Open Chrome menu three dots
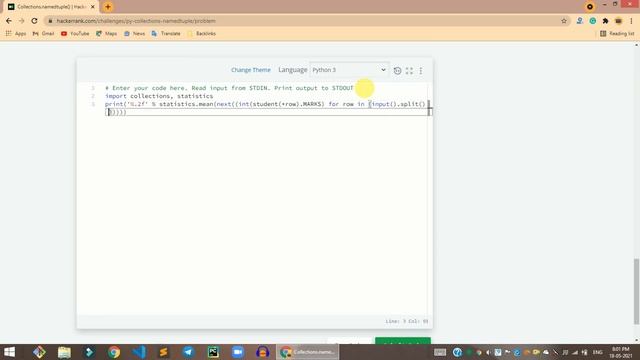The width and height of the screenshot is (640, 360). pyautogui.click(x=631, y=21)
